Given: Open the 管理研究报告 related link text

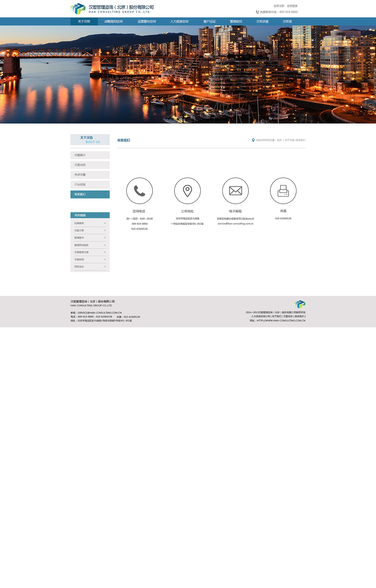Looking at the screenshot, I should 81,245.
